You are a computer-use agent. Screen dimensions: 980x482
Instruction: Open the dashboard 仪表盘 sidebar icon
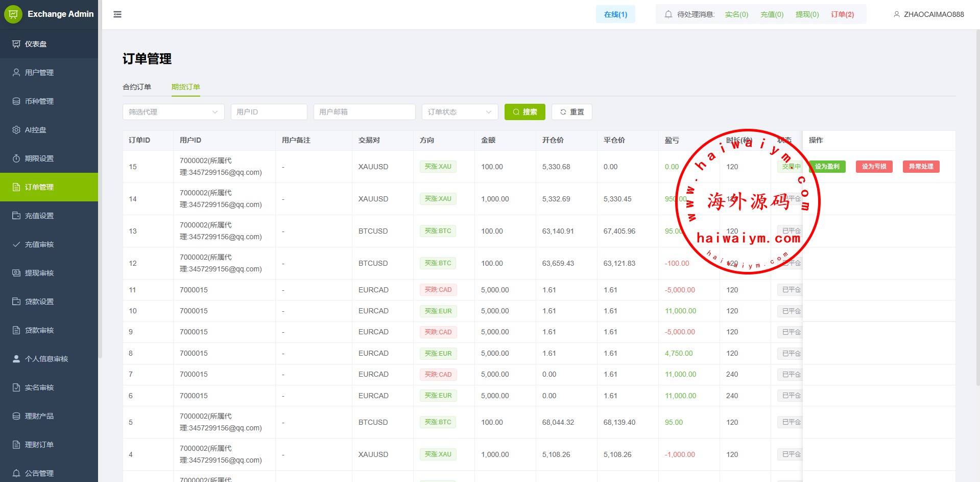click(16, 44)
